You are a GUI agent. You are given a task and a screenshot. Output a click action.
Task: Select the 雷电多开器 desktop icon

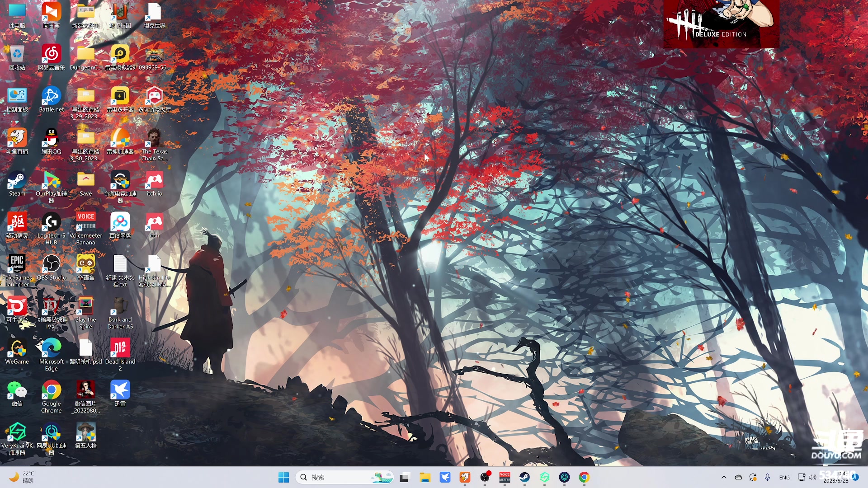point(120,100)
